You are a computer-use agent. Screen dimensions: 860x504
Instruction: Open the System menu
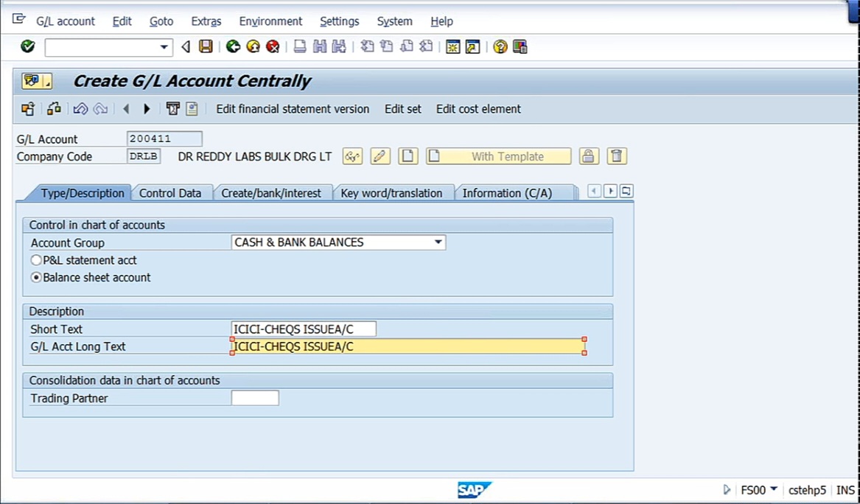[x=394, y=21]
